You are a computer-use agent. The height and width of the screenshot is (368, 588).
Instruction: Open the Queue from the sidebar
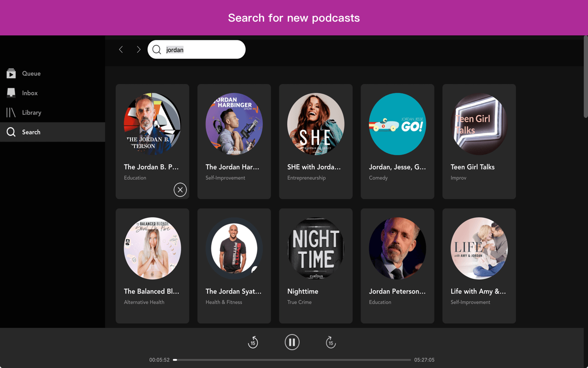coord(31,73)
